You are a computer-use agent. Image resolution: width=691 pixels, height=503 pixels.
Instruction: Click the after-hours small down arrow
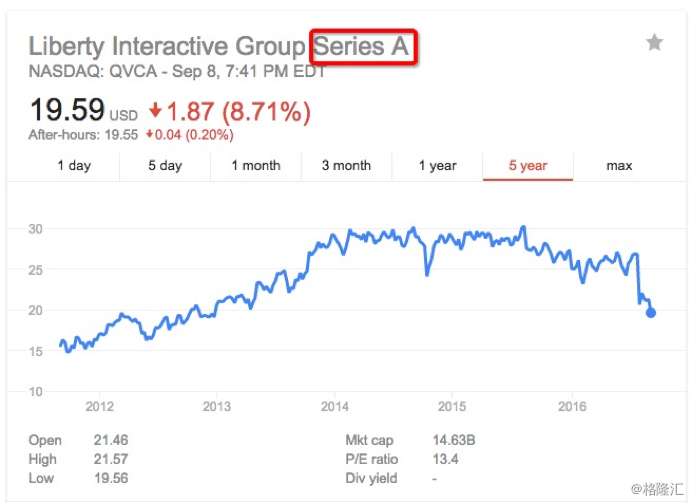click(x=150, y=134)
